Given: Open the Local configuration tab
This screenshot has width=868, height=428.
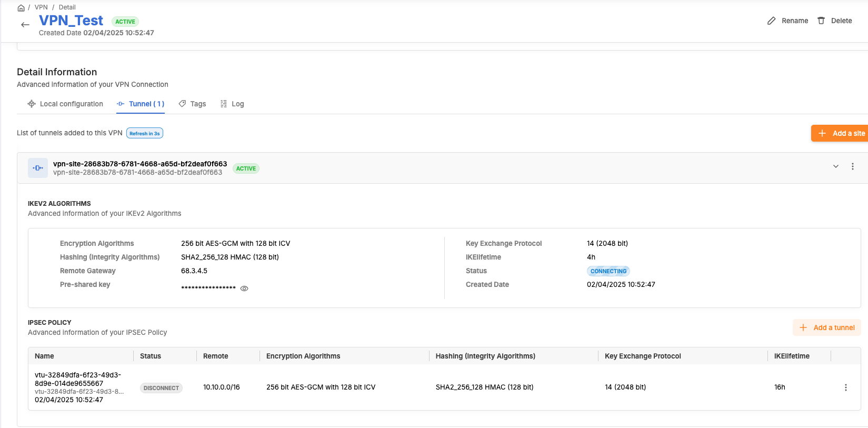Looking at the screenshot, I should tap(65, 104).
